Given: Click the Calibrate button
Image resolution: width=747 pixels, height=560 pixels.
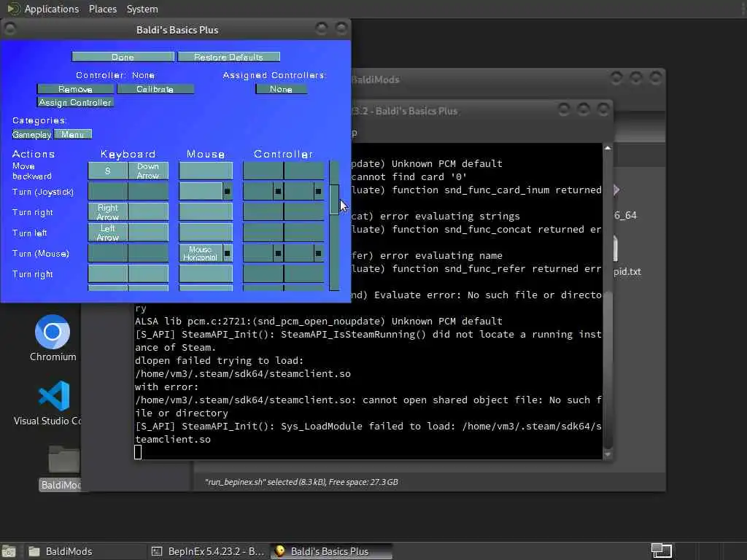Looking at the screenshot, I should point(155,89).
